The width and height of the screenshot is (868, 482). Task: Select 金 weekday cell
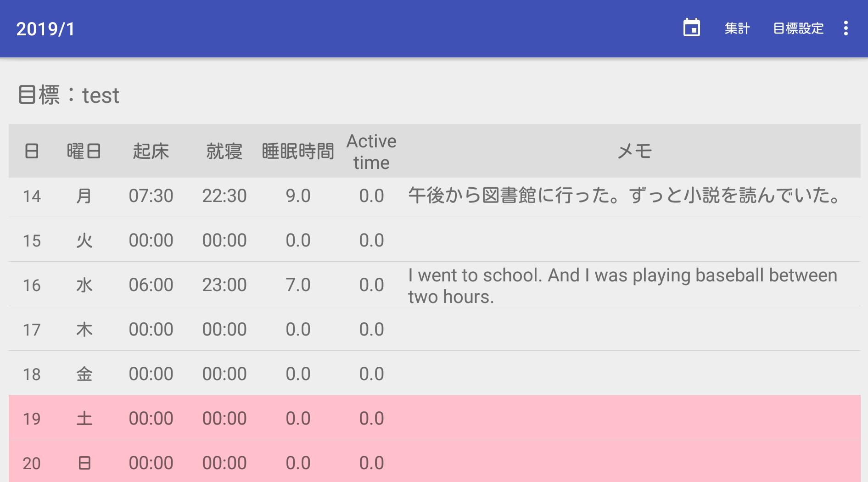pos(84,374)
